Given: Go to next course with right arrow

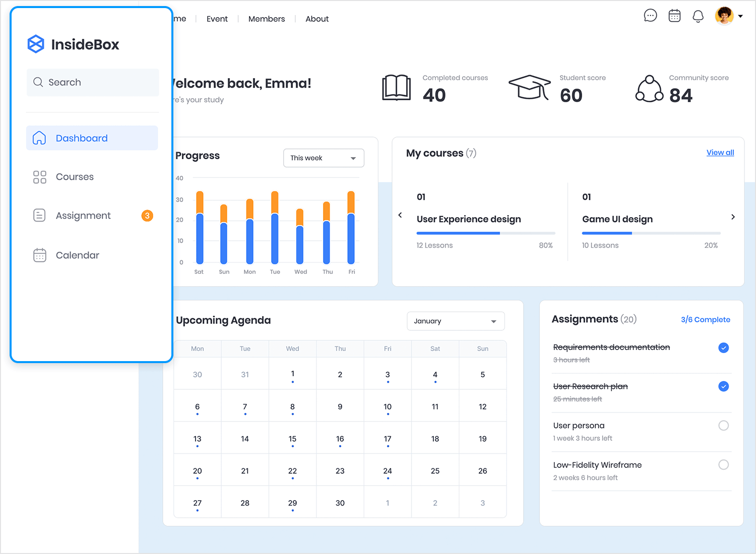Looking at the screenshot, I should (x=733, y=217).
